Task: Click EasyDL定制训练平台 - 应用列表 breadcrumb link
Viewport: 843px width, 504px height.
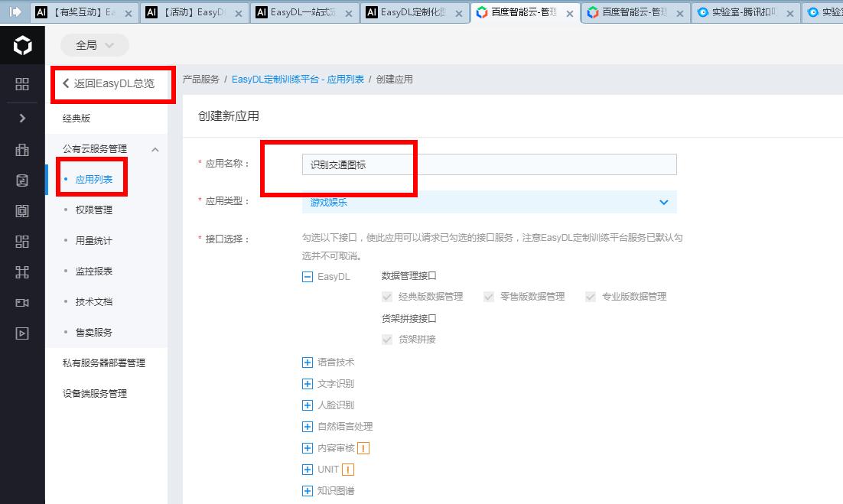Action: tap(298, 80)
